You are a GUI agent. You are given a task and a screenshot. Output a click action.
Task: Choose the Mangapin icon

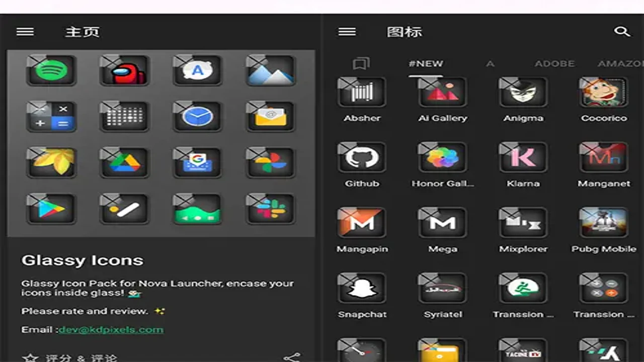(362, 222)
